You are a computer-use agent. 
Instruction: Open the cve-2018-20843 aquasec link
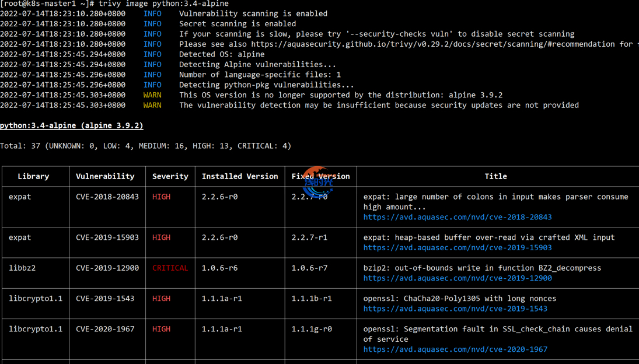457,217
